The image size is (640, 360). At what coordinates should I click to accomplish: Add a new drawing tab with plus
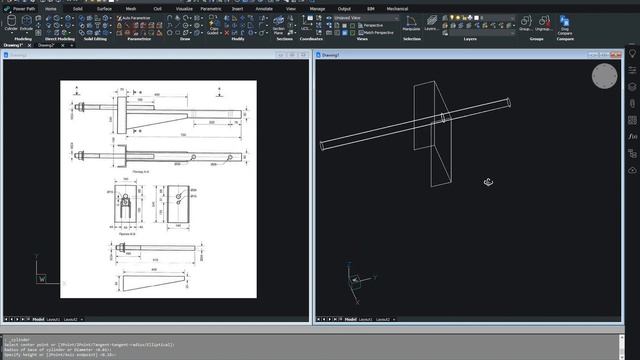pos(72,45)
